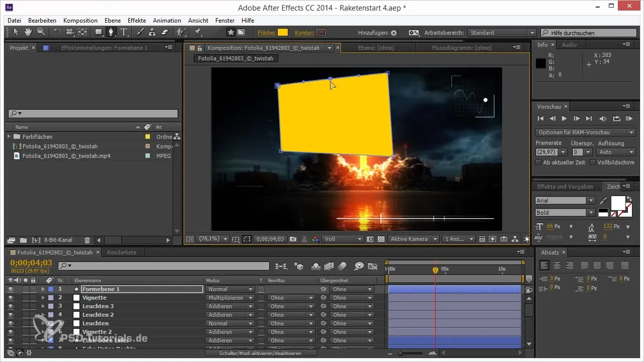Open Optionen für RAM-Vorschau dropdown

[585, 132]
